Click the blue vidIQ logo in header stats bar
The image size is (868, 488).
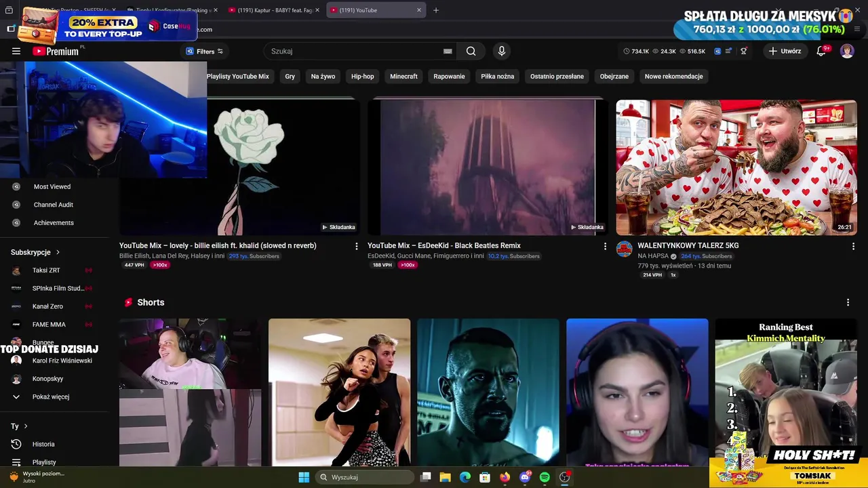(717, 51)
